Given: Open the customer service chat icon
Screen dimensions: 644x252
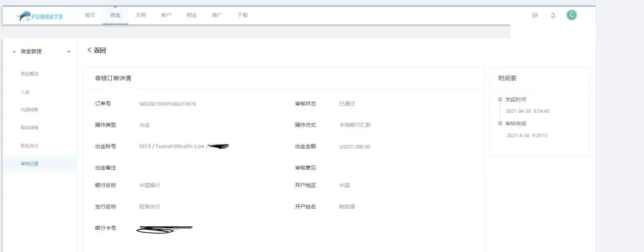Looking at the screenshot, I should tap(535, 15).
